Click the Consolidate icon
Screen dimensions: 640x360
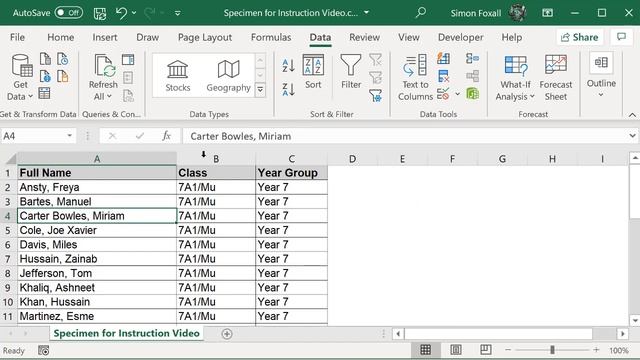click(x=473, y=58)
